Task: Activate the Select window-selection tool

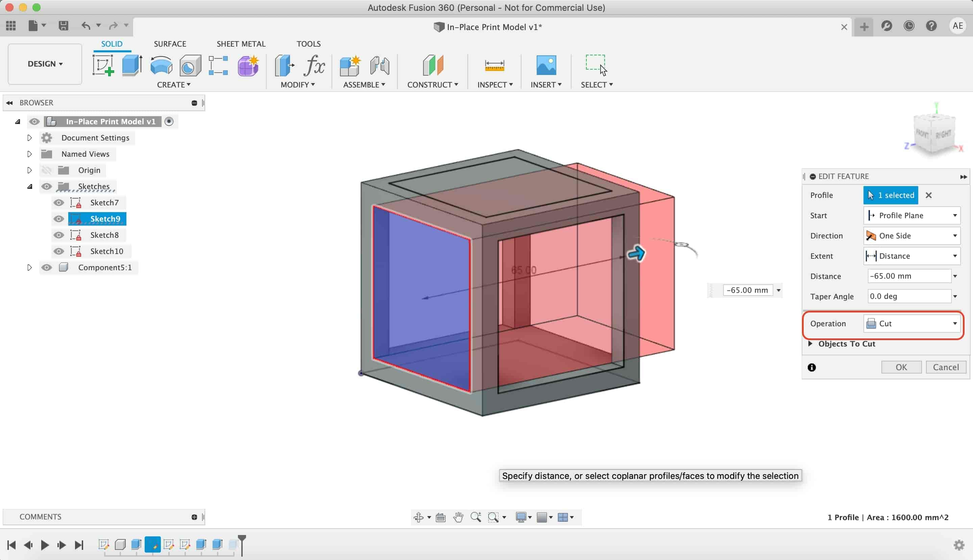Action: click(x=597, y=65)
